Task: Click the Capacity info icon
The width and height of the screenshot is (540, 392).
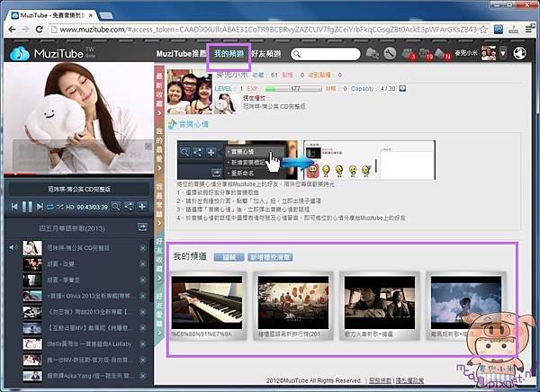Action: click(x=402, y=88)
